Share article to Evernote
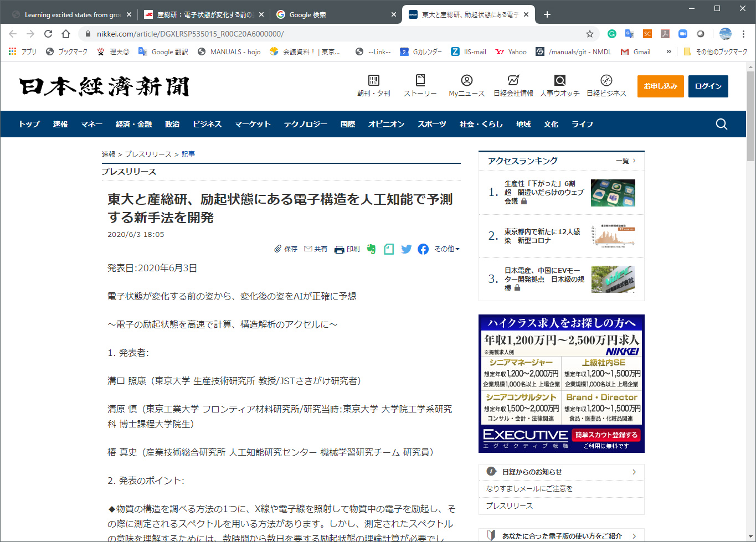Viewport: 756px width, 542px height. click(371, 249)
